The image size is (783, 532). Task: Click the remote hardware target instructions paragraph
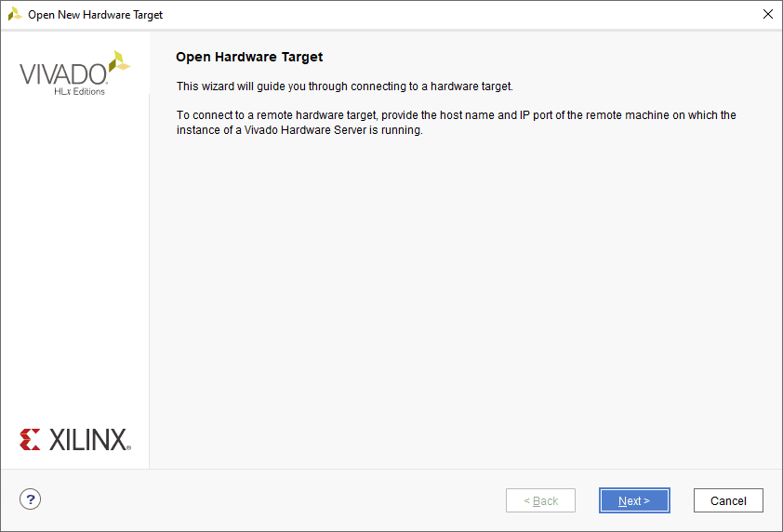[456, 115]
